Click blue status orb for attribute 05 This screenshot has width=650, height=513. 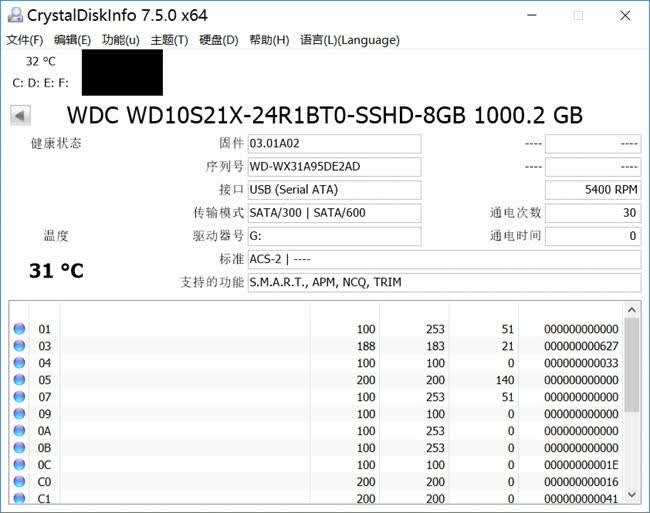click(19, 380)
